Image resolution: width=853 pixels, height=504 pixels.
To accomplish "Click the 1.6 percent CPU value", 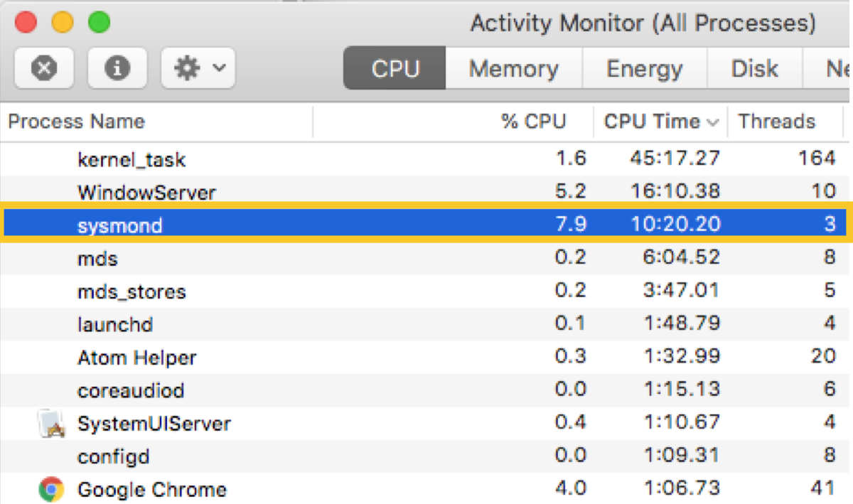I will click(571, 159).
